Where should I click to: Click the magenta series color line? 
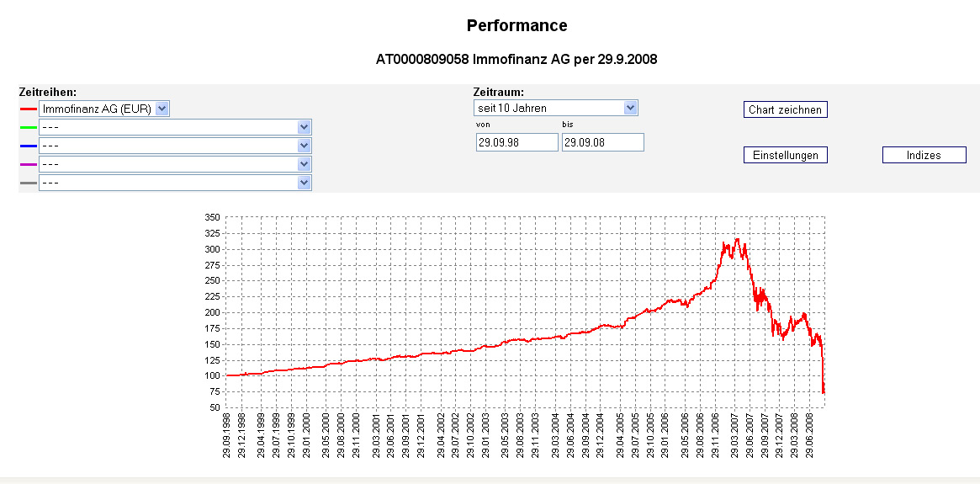point(28,164)
